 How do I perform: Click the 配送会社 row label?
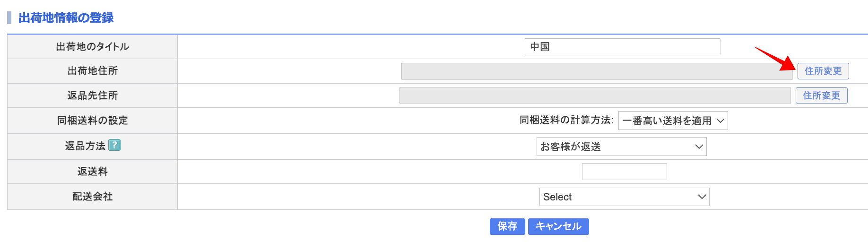pos(93,197)
